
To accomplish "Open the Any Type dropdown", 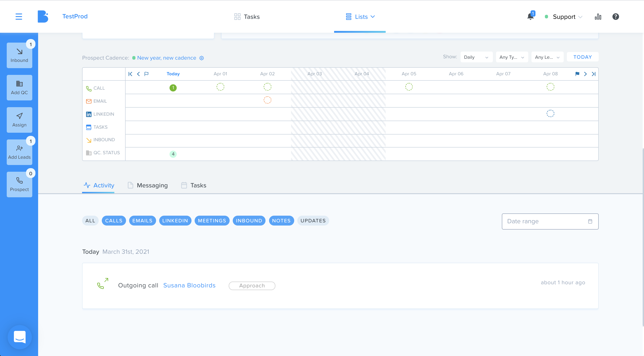I will pos(512,57).
